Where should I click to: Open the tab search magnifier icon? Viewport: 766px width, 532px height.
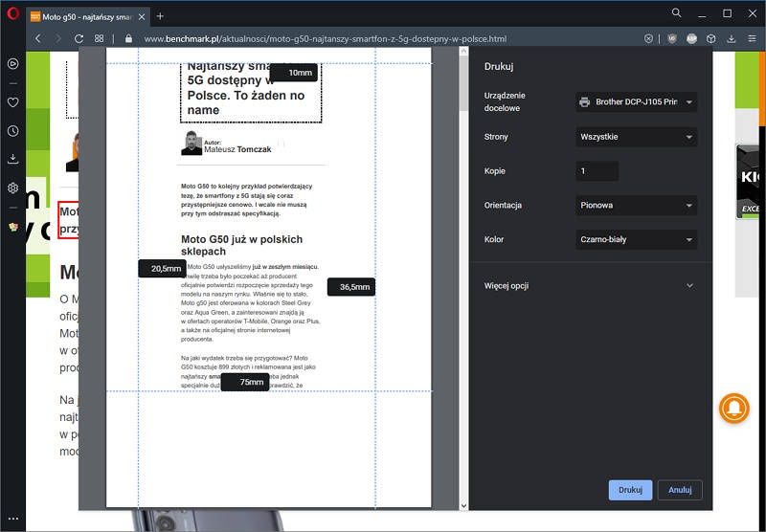click(676, 13)
